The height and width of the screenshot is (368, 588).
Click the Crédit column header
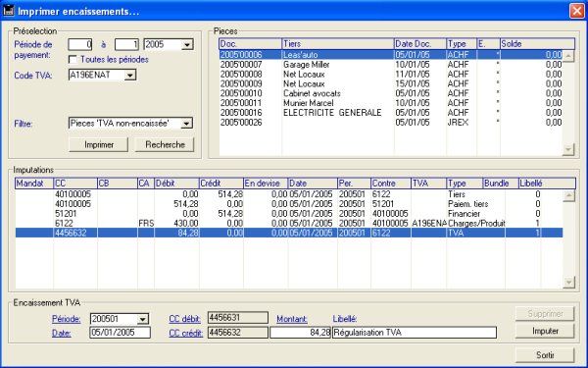click(x=221, y=184)
